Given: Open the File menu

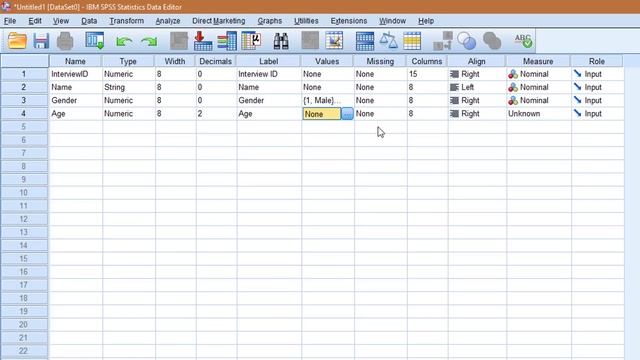Looking at the screenshot, I should click(10, 21).
